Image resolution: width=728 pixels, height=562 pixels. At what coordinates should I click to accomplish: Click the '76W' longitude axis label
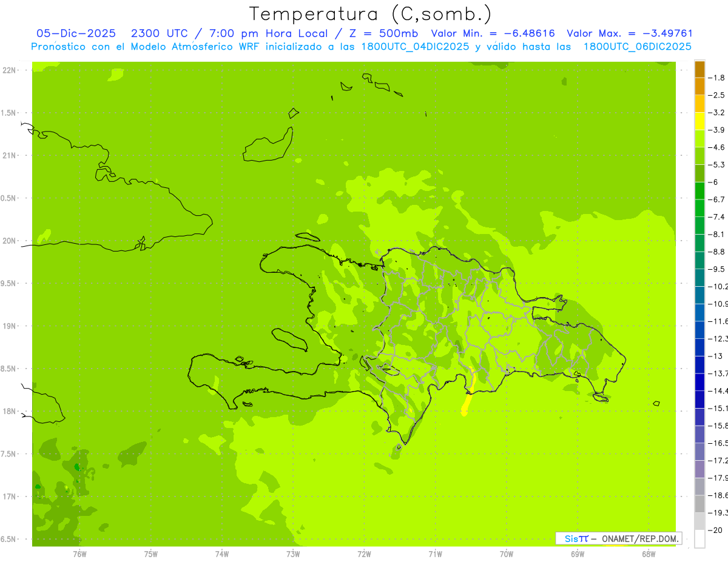[79, 554]
